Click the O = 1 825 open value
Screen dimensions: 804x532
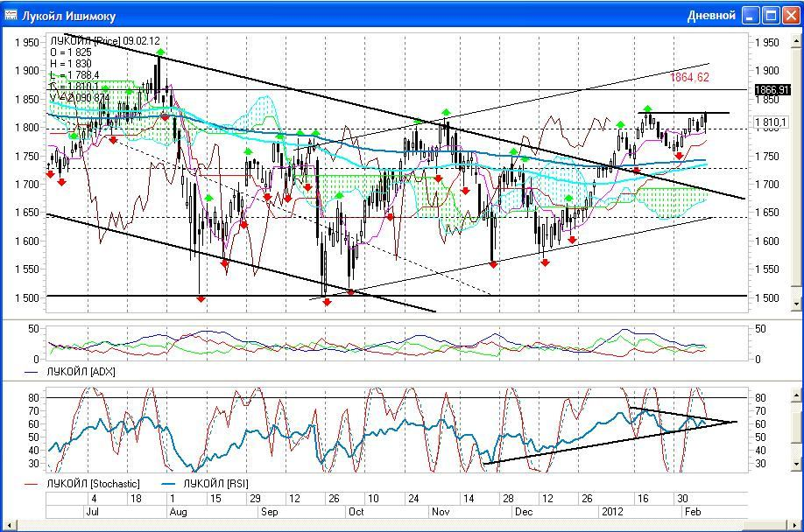[71, 52]
